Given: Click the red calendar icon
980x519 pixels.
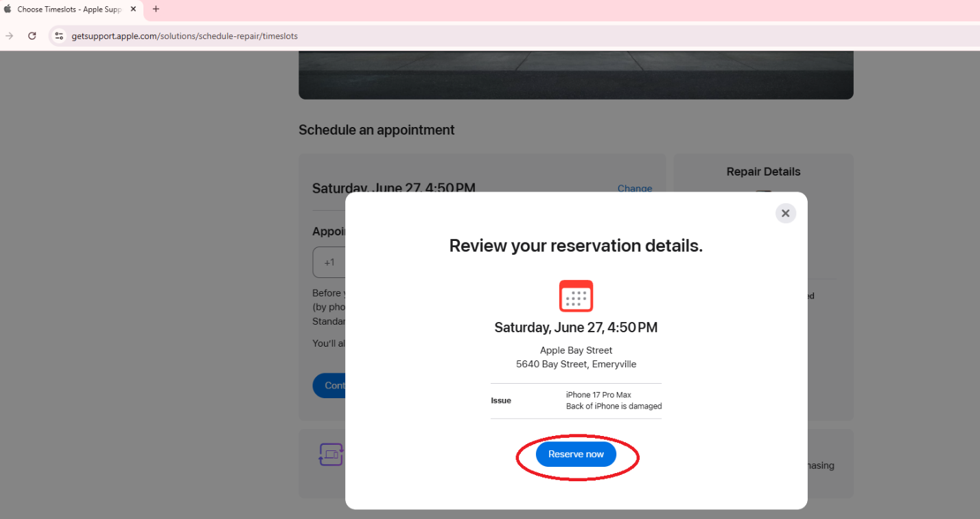Looking at the screenshot, I should 576,296.
